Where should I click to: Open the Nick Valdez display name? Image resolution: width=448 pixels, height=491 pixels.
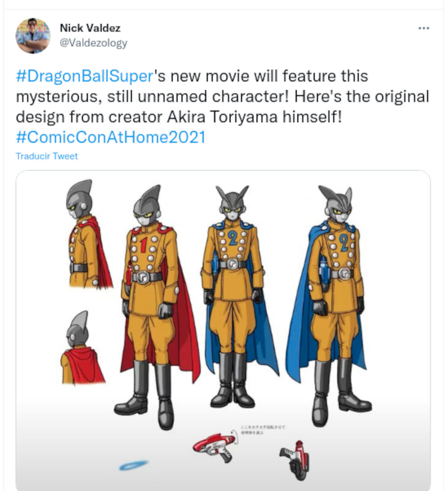tap(90, 28)
